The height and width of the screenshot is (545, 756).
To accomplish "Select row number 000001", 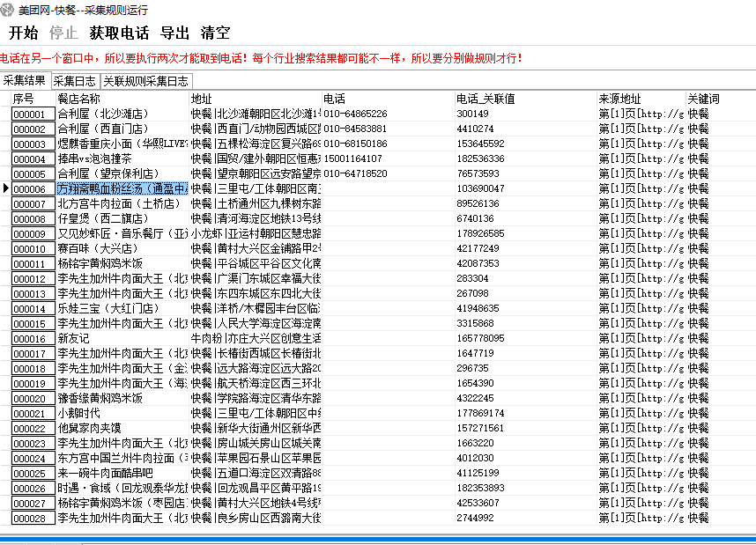I will (x=33, y=114).
